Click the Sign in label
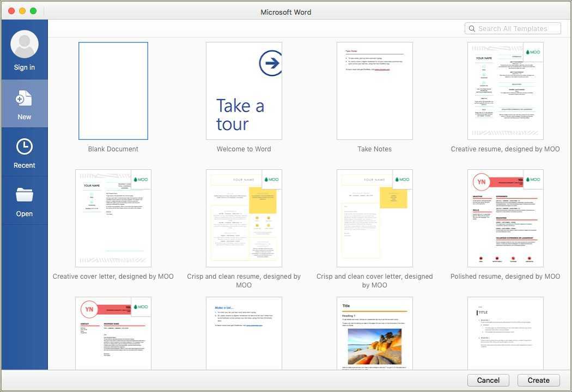This screenshot has height=392, width=572. pos(25,68)
